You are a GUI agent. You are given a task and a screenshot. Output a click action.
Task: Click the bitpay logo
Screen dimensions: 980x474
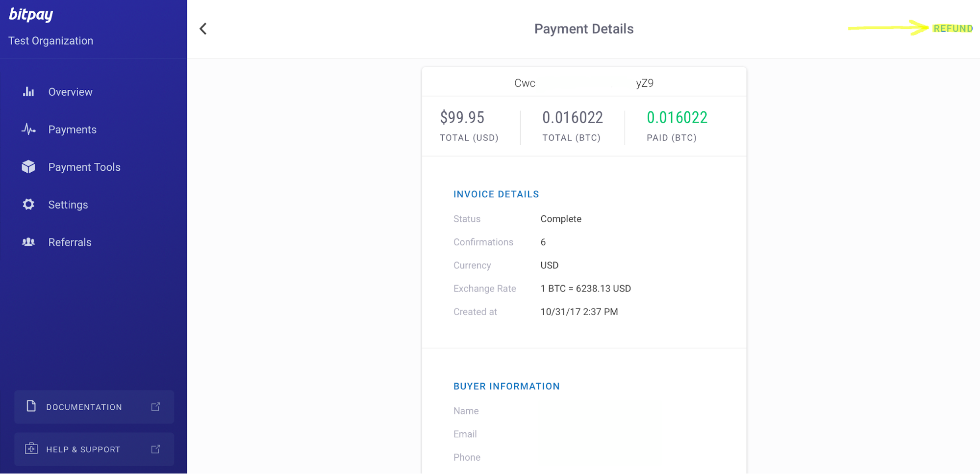point(31,15)
